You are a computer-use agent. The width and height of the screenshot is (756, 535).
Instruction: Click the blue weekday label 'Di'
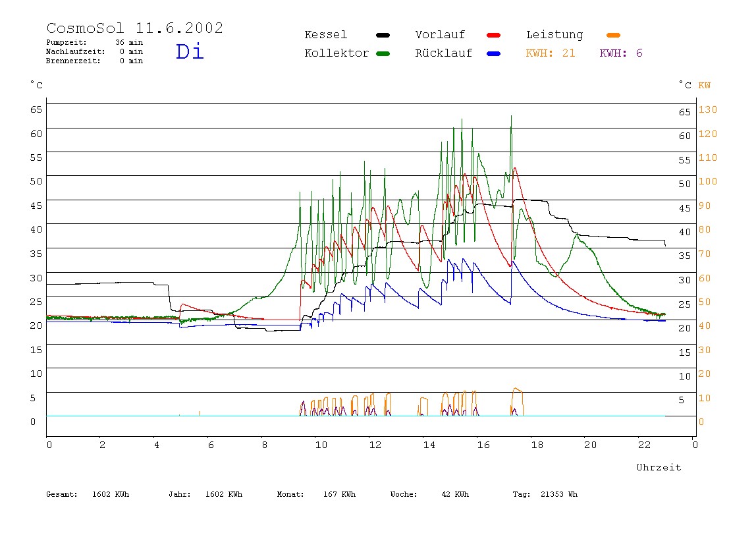tap(190, 51)
